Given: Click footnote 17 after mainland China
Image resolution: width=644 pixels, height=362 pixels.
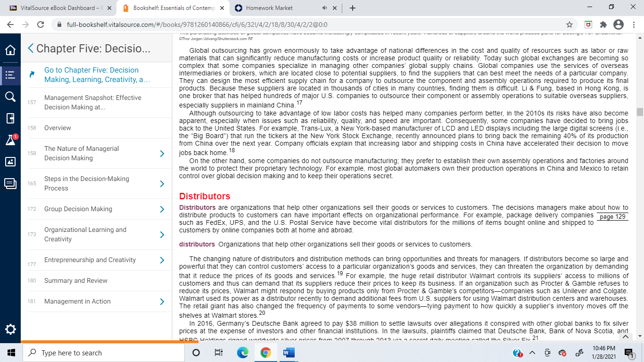Looking at the screenshot, I should coord(299,103).
